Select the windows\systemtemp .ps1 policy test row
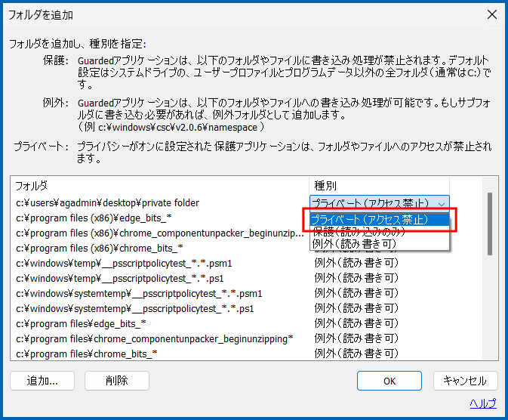 pos(134,308)
